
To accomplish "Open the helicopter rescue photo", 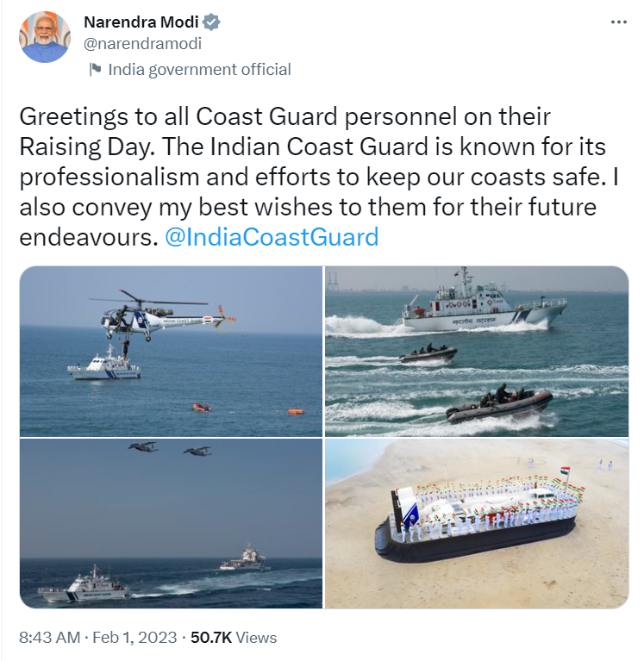I will [x=171, y=351].
